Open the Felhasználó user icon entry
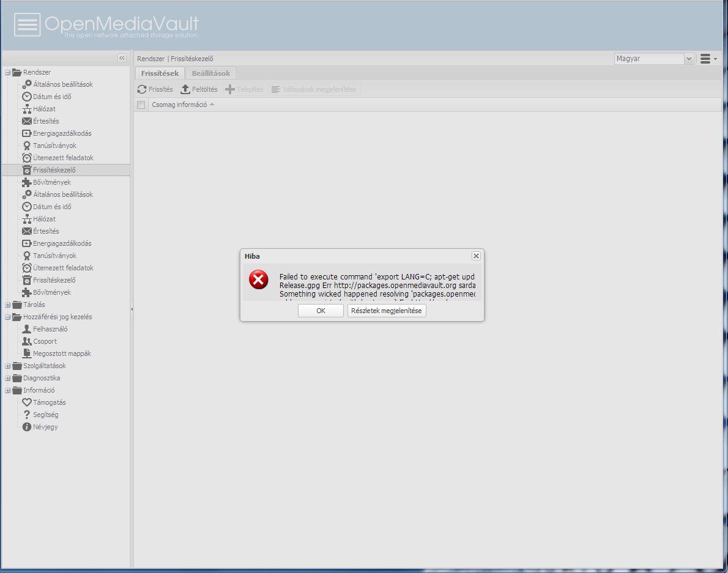728x573 pixels. coord(45,329)
